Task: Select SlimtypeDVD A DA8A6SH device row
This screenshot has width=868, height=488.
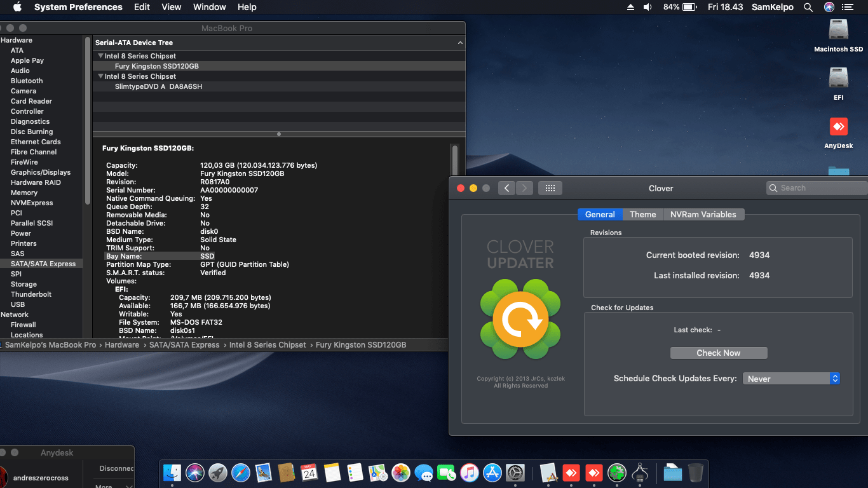Action: coord(279,86)
